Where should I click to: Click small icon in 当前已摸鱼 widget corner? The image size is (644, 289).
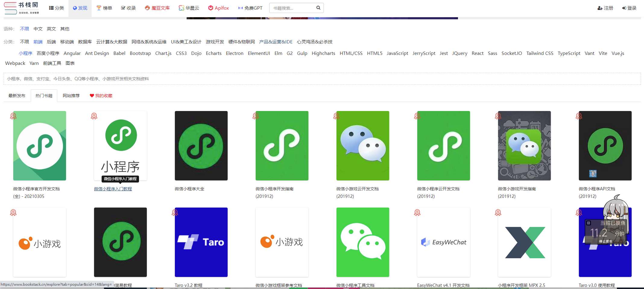click(588, 223)
